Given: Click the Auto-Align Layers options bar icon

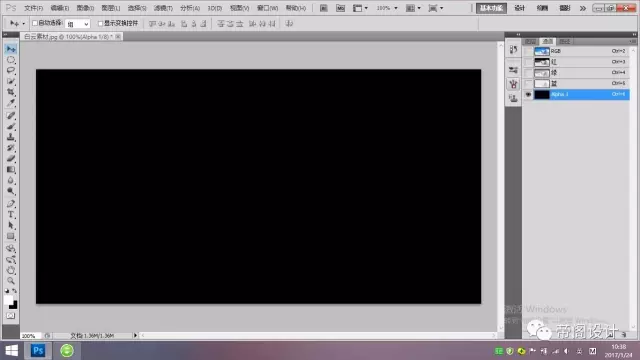Looking at the screenshot, I should 289,24.
